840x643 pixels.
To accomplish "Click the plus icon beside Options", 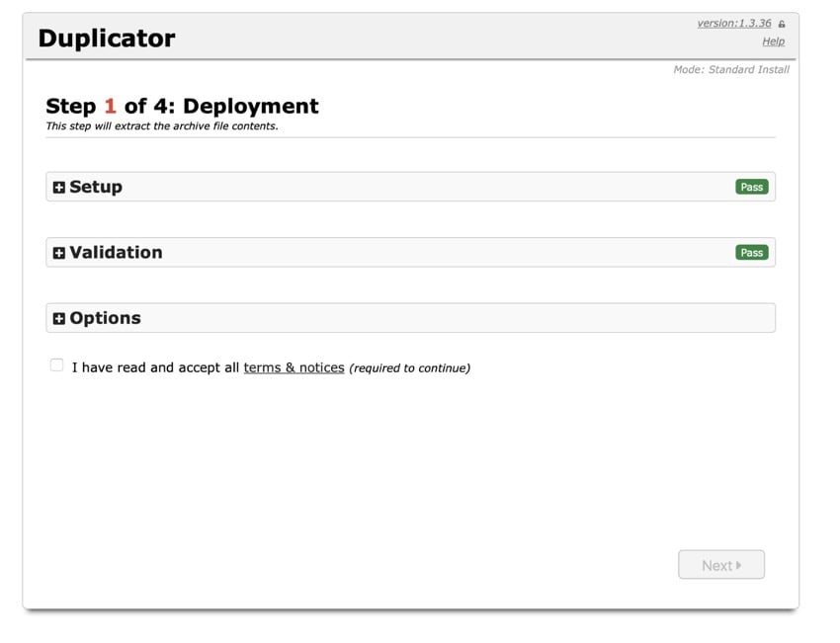I will [59, 319].
